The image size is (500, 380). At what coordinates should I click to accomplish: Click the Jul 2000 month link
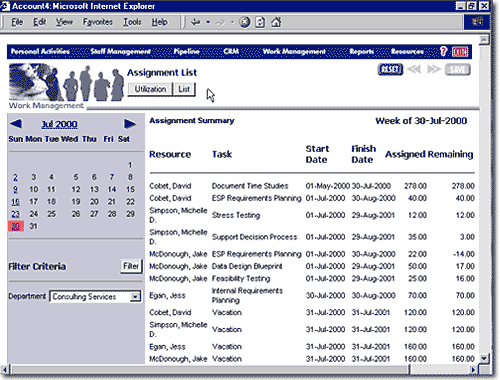pos(59,124)
